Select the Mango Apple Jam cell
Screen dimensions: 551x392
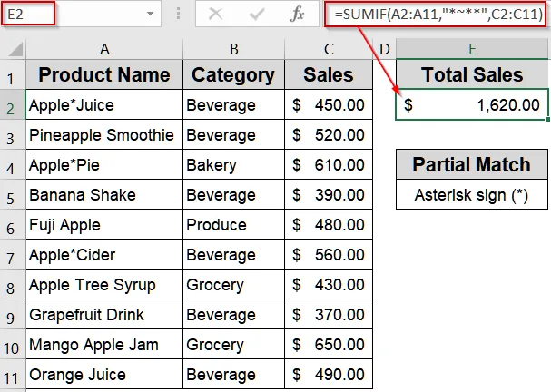104,344
